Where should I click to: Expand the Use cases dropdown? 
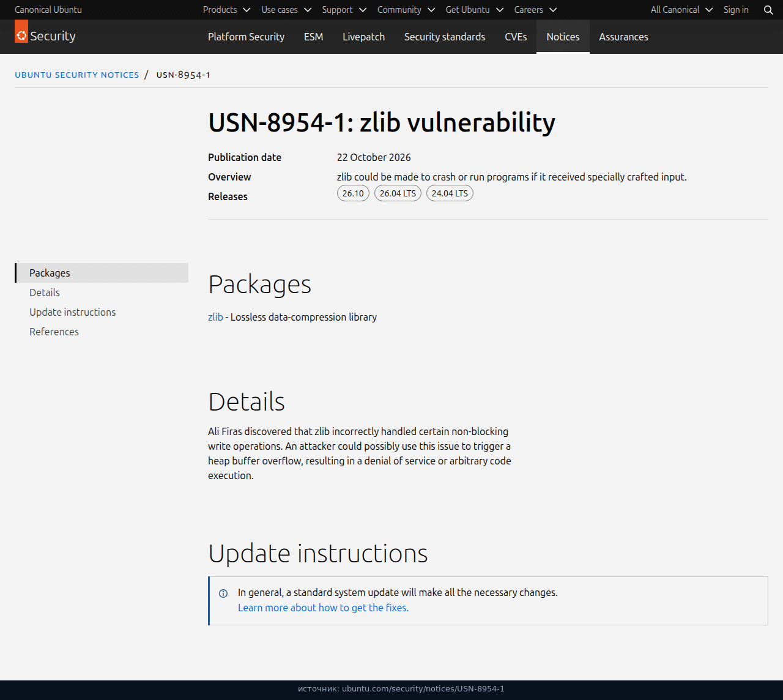click(286, 10)
